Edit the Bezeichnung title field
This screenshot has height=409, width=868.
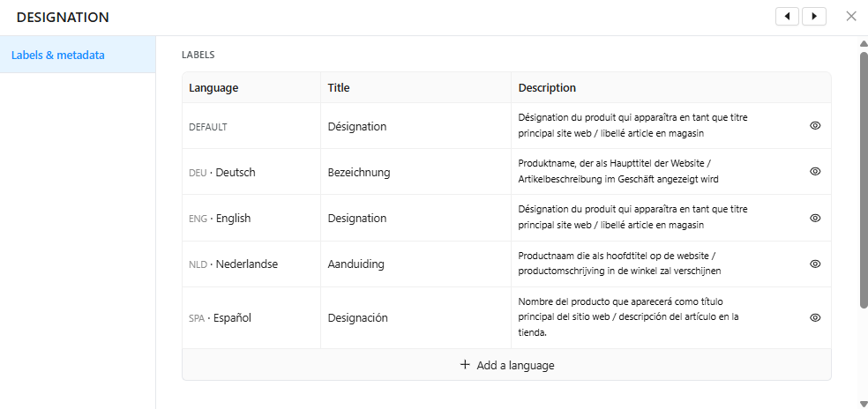pos(415,172)
